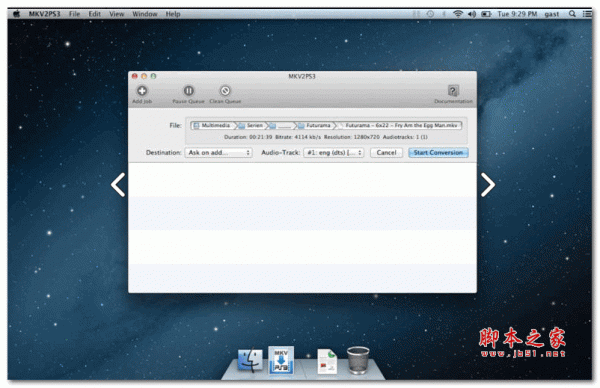This screenshot has width=600, height=388.
Task: Open the File menu
Action: click(x=74, y=14)
